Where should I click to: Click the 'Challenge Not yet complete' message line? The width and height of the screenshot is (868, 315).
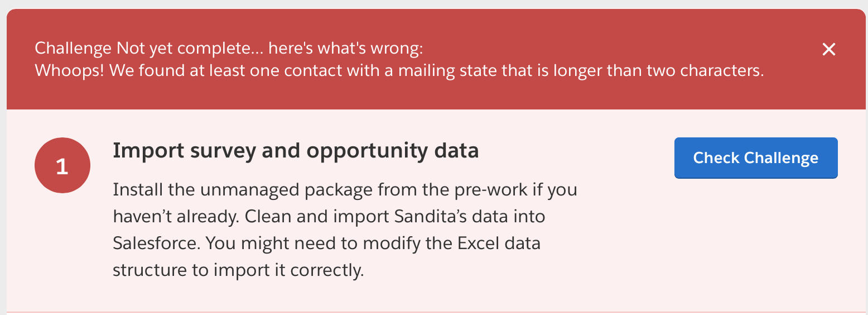pyautogui.click(x=229, y=49)
